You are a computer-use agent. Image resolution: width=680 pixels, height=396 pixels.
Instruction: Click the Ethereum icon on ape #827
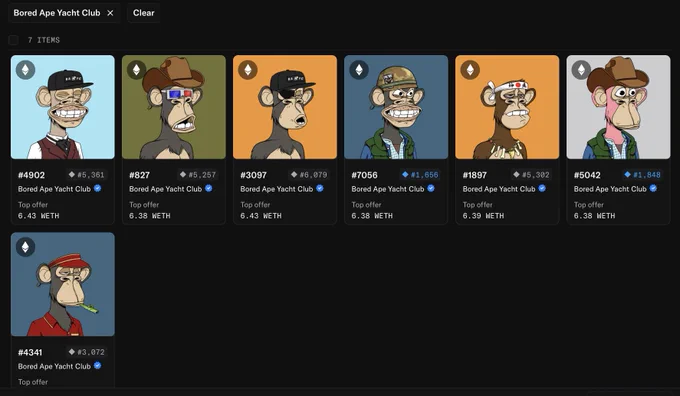137,70
